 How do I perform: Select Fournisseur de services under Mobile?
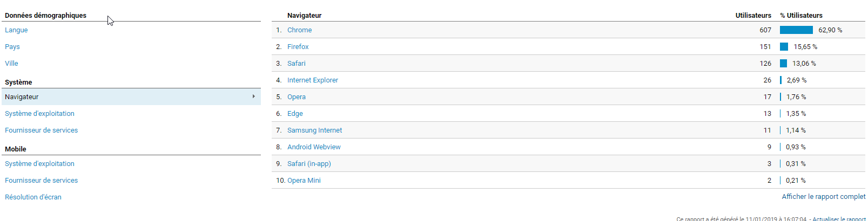click(x=41, y=181)
